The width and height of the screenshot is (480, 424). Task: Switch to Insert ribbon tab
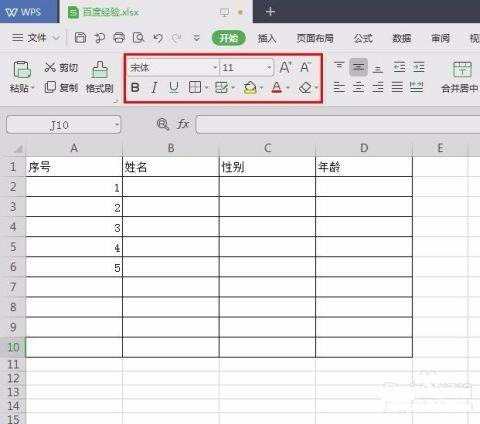click(267, 38)
